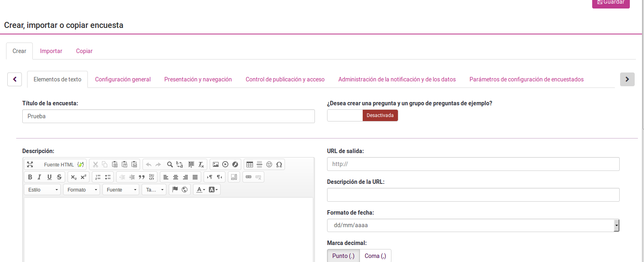Select Coma (,) as decimal mark
Image resolution: width=644 pixels, height=262 pixels.
pyautogui.click(x=375, y=256)
